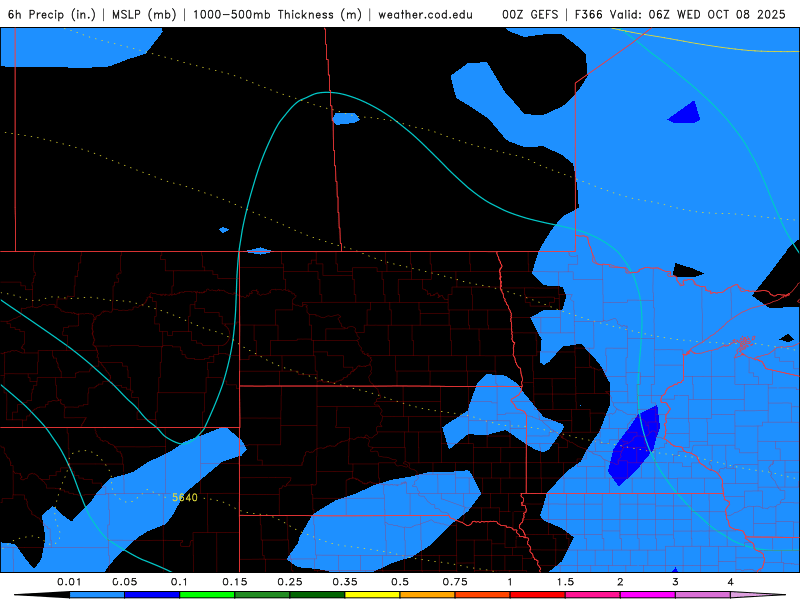Select the dark orange 0.75 legend swatch
Viewport: 800px width, 600px height.
coord(483,595)
